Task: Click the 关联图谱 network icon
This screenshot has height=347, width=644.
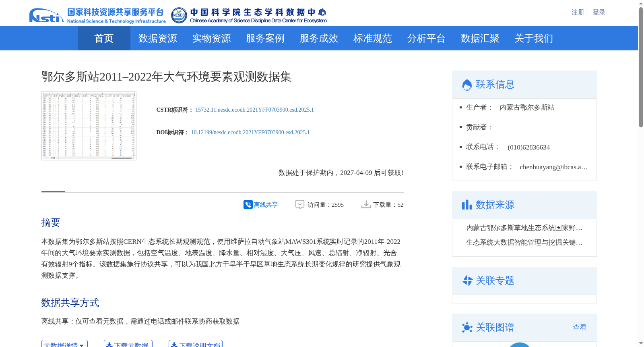Action: coord(467,327)
